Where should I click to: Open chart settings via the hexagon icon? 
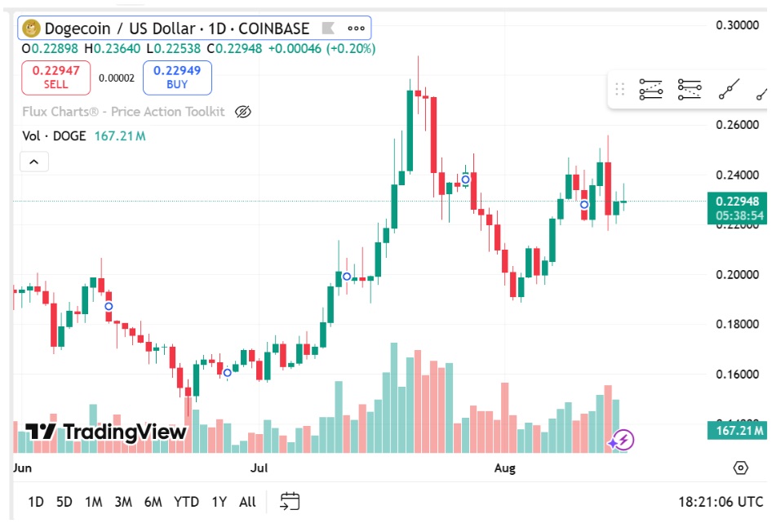(x=741, y=467)
